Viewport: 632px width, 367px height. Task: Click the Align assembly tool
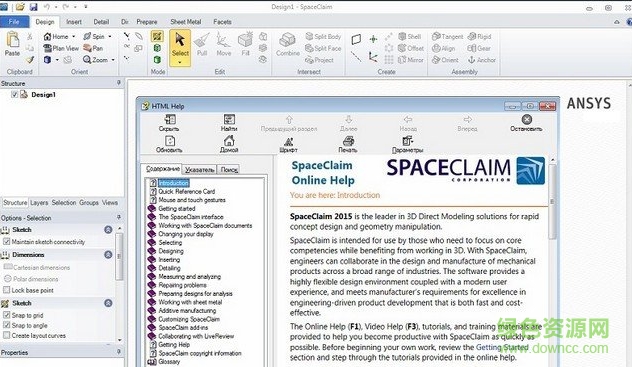tap(443, 48)
